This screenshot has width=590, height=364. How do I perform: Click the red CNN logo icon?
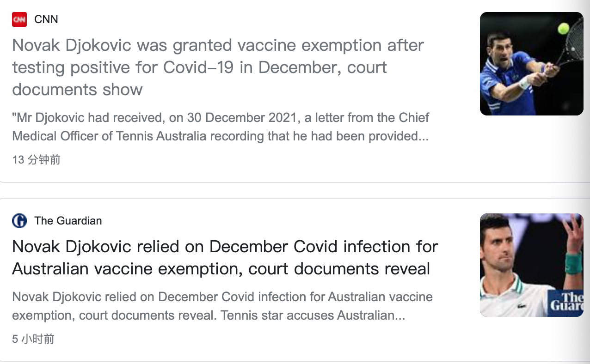click(19, 19)
